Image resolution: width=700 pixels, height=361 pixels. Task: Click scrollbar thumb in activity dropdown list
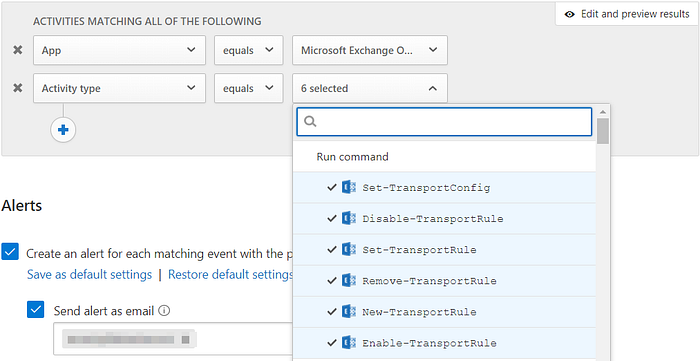pos(603,131)
